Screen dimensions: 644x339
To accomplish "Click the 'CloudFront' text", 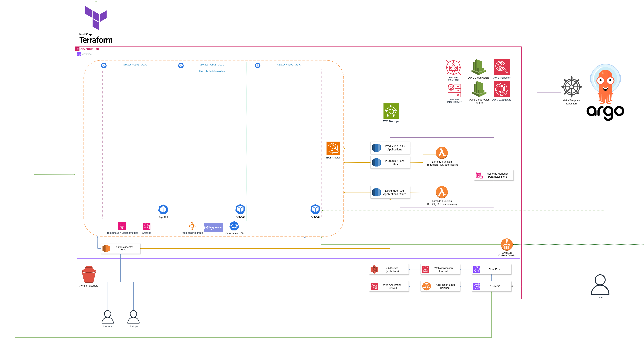I will pyautogui.click(x=495, y=269).
